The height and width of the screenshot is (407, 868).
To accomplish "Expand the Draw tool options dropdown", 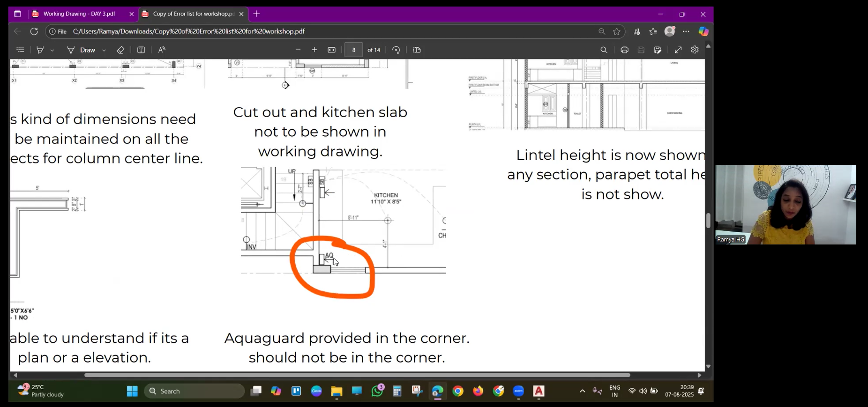I will point(104,50).
